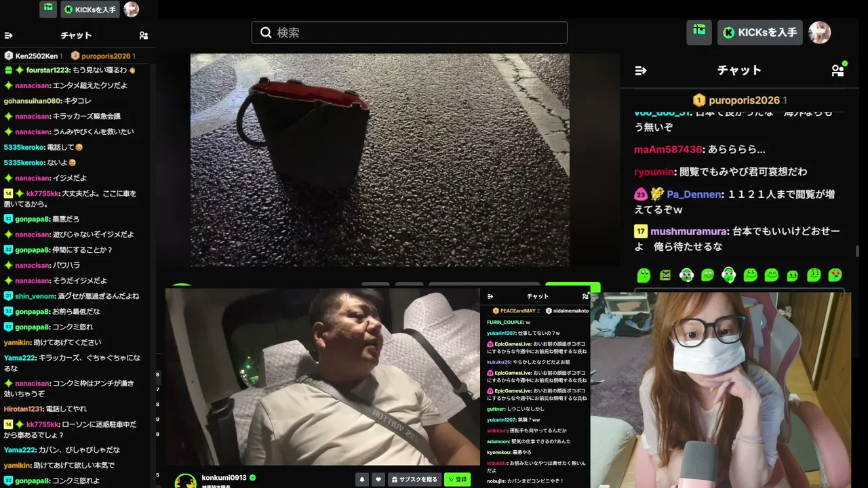Click the Pa_Dennen username in right chat
The height and width of the screenshot is (488, 868).
[694, 195]
